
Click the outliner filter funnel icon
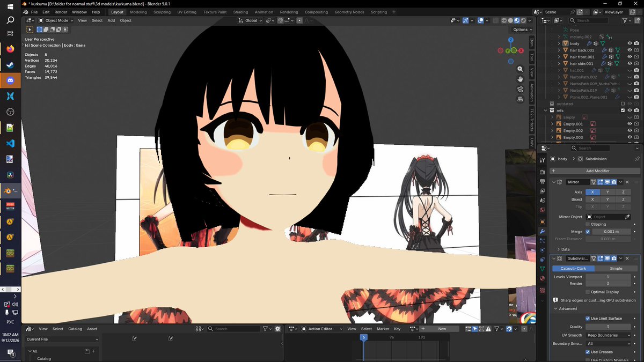point(626,20)
